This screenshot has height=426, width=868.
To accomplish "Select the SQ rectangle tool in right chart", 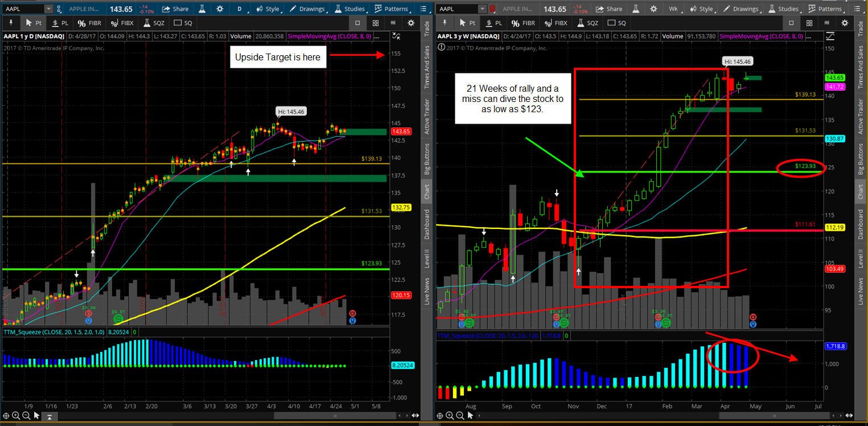I will coord(616,23).
